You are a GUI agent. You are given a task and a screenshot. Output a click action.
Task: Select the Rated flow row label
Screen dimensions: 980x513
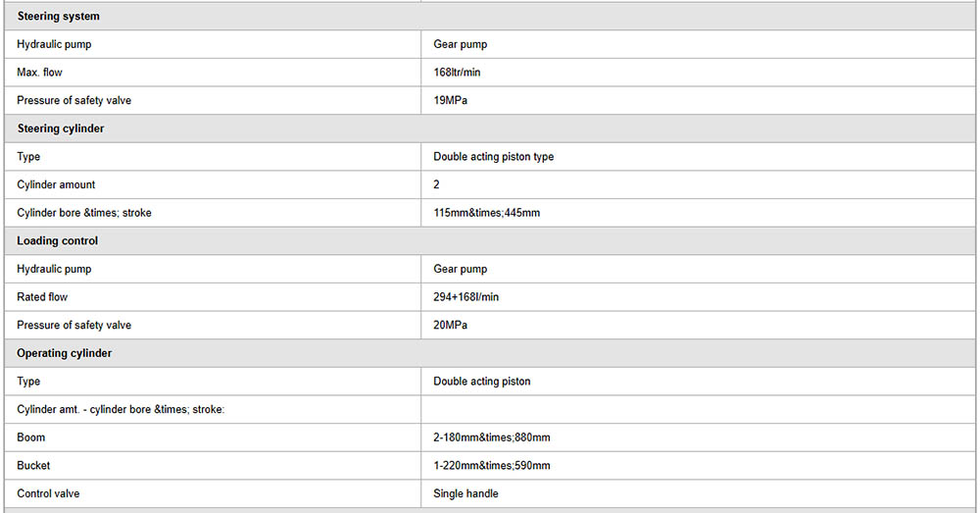pyautogui.click(x=42, y=297)
